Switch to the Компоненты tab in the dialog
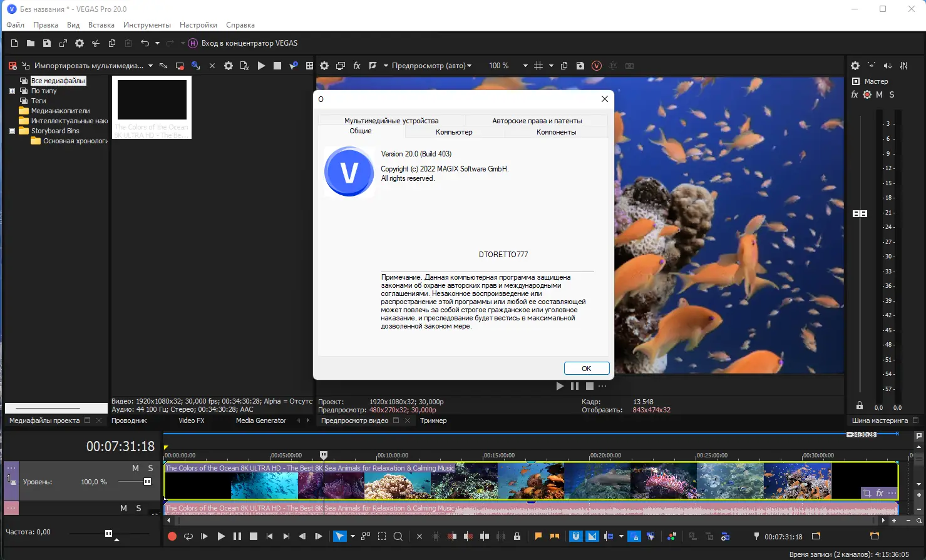The height and width of the screenshot is (560, 926). point(556,132)
